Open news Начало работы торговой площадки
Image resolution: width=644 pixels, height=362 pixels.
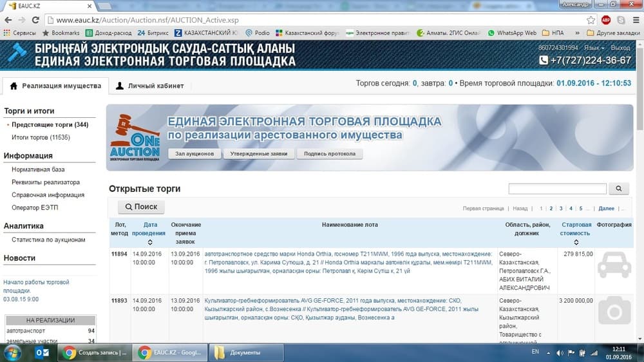[36, 287]
